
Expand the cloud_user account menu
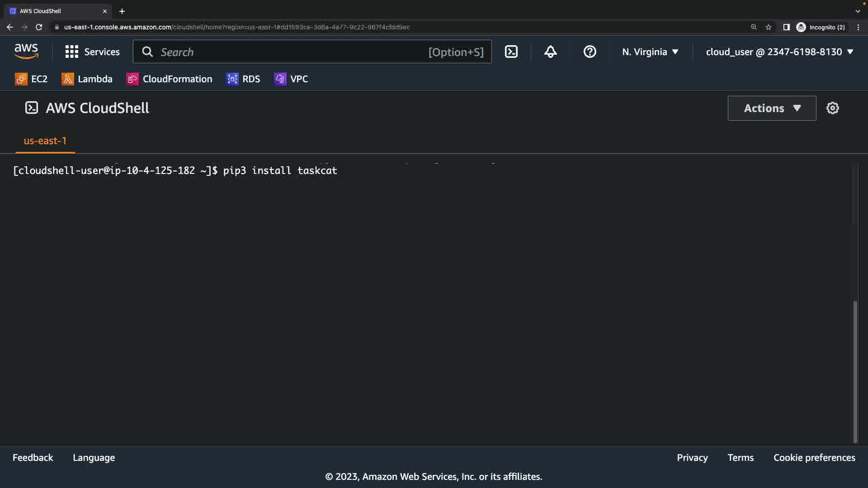pos(779,52)
